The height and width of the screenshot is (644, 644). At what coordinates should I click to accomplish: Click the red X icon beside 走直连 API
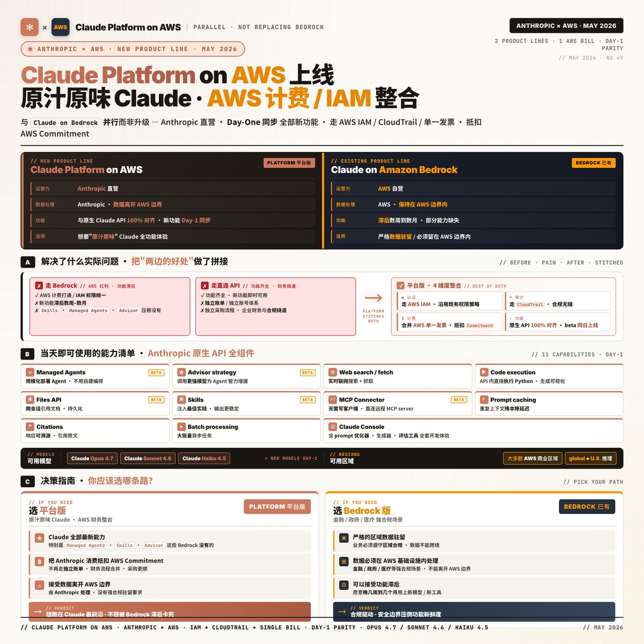coord(204,286)
